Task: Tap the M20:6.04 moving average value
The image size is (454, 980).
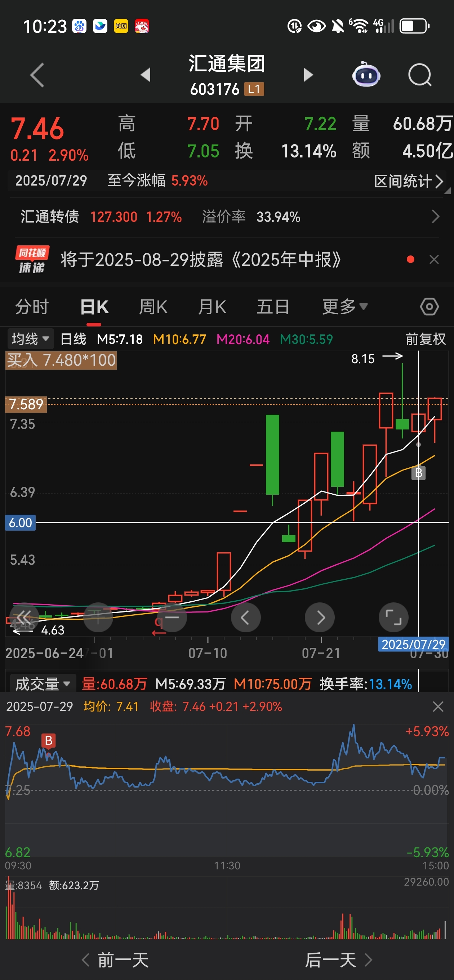Action: [243, 339]
